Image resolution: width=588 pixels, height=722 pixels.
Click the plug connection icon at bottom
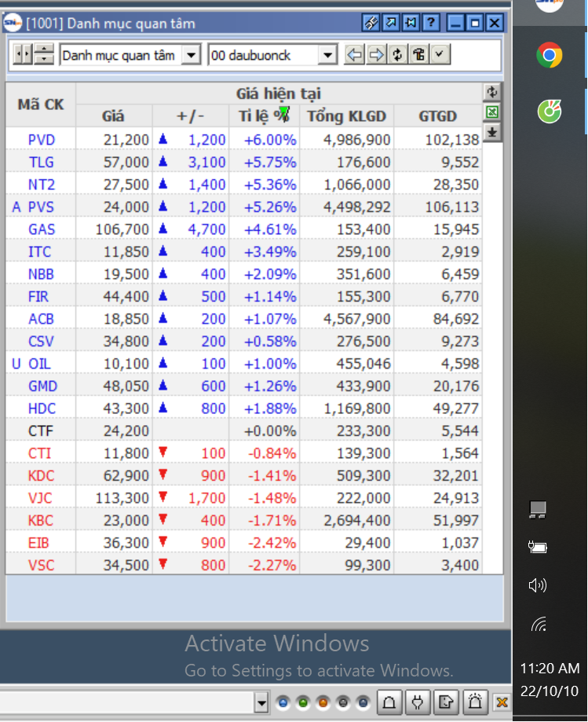418,702
